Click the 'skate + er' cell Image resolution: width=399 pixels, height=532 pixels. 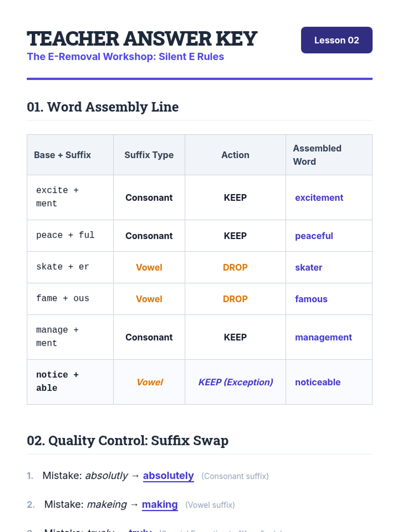click(x=63, y=267)
